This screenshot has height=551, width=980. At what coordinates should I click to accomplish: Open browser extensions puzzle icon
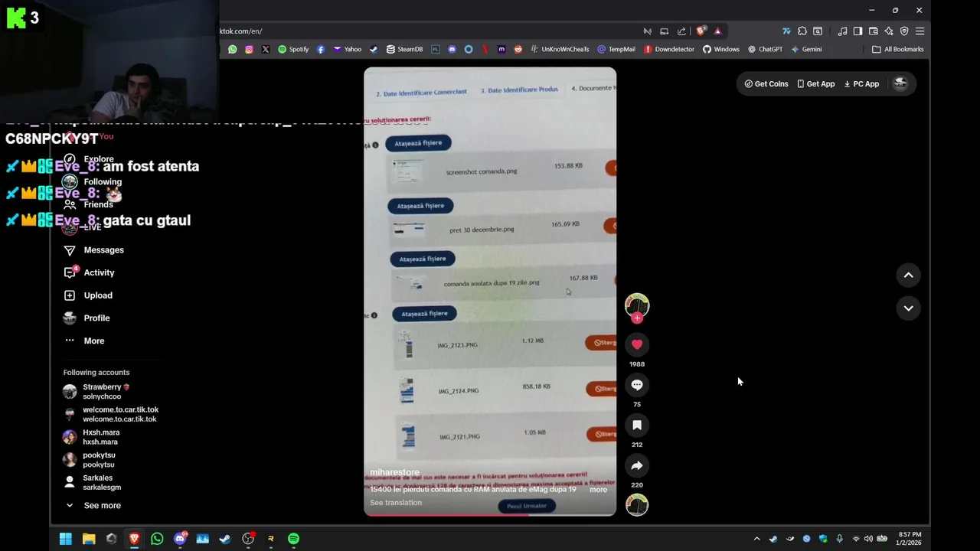[x=802, y=31]
